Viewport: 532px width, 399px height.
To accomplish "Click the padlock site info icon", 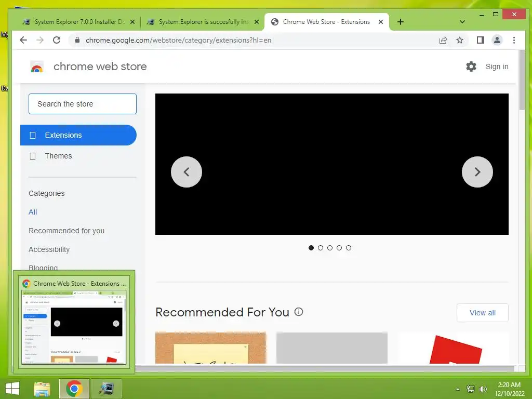I will (x=77, y=40).
